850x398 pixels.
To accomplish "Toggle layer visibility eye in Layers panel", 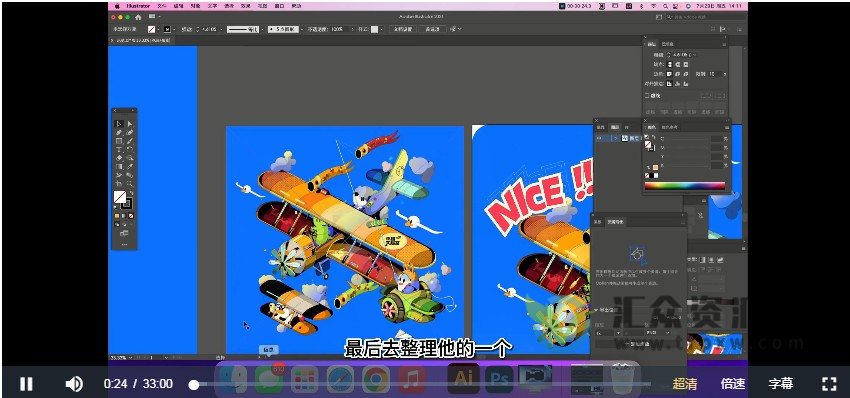I will pyautogui.click(x=599, y=138).
